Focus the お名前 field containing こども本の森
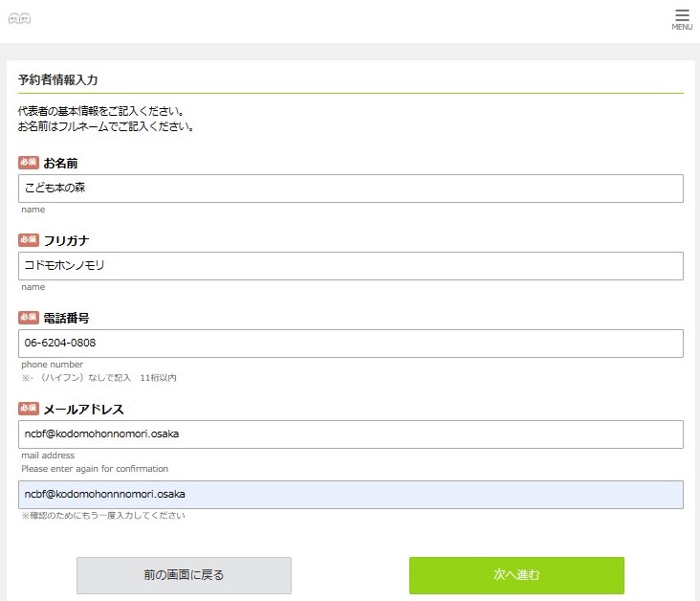The width and height of the screenshot is (700, 601). coord(350,189)
